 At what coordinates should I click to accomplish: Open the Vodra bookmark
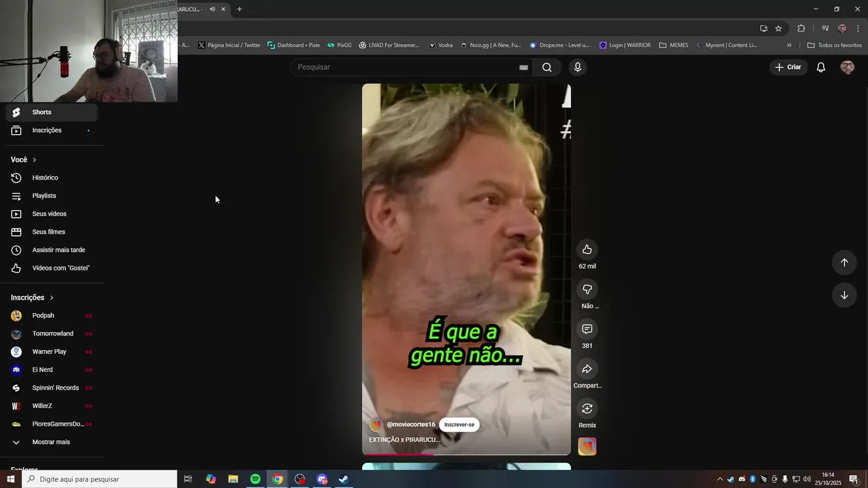[x=440, y=45]
